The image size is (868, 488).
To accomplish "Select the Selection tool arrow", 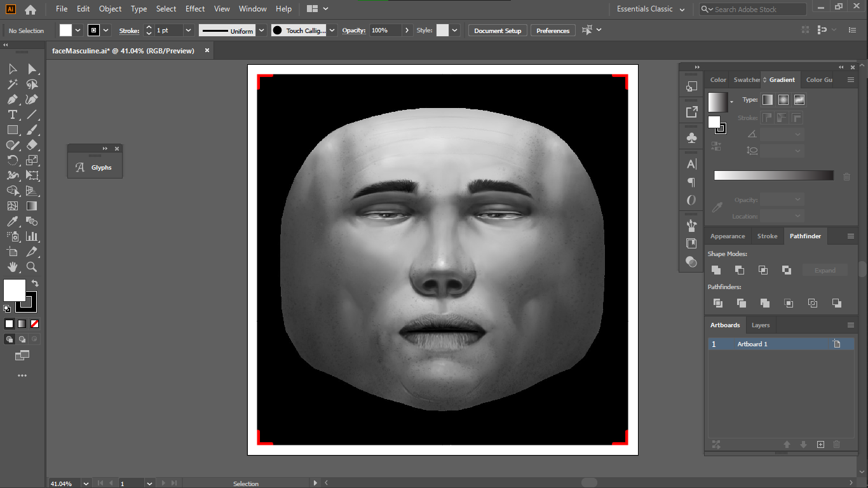I will pos(13,69).
